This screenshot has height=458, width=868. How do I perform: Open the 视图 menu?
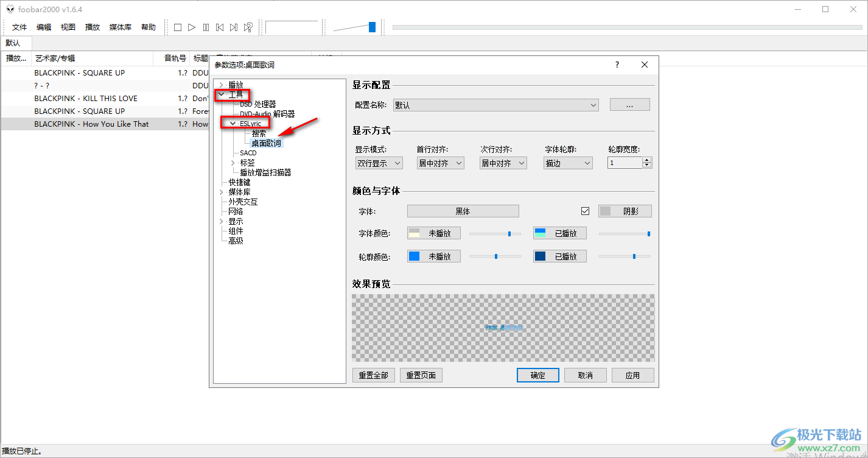click(x=68, y=27)
